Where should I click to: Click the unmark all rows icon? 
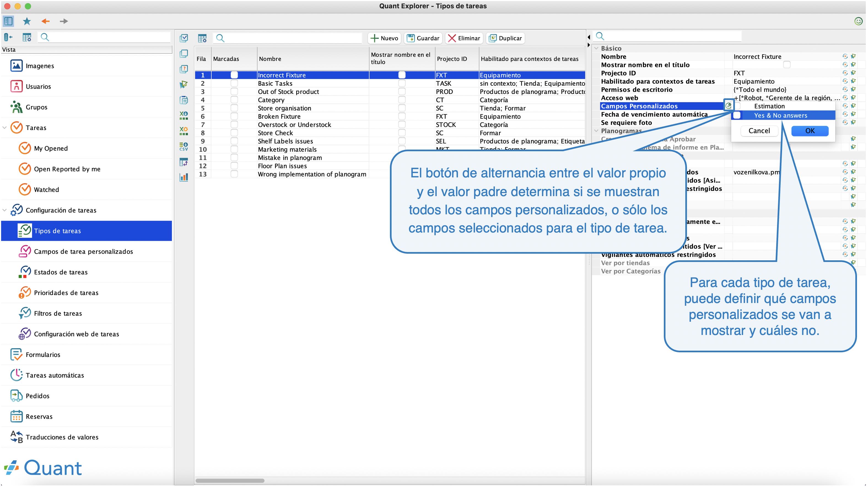[x=184, y=53]
